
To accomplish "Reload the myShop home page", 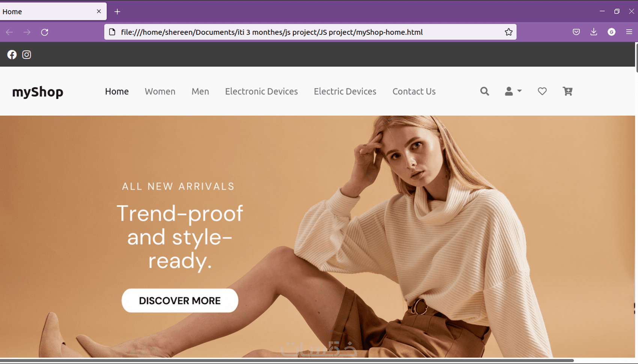I will [44, 32].
